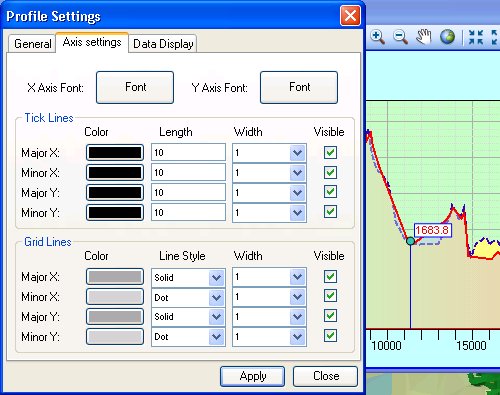This screenshot has width=500, height=395.
Task: Pick Grid Lines Major X color swatch
Action: pos(115,277)
